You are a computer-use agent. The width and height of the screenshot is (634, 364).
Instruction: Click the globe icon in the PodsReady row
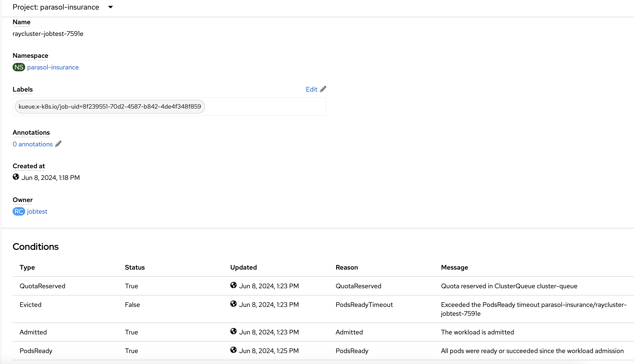click(233, 350)
